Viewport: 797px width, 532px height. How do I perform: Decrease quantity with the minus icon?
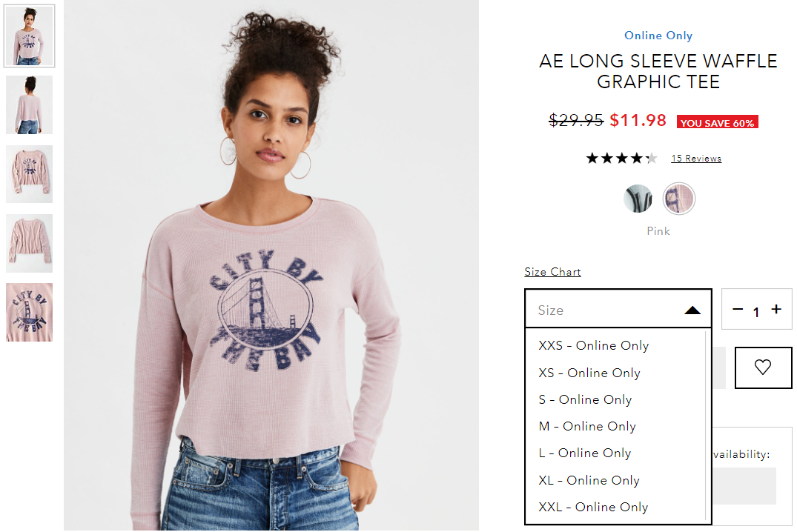738,309
